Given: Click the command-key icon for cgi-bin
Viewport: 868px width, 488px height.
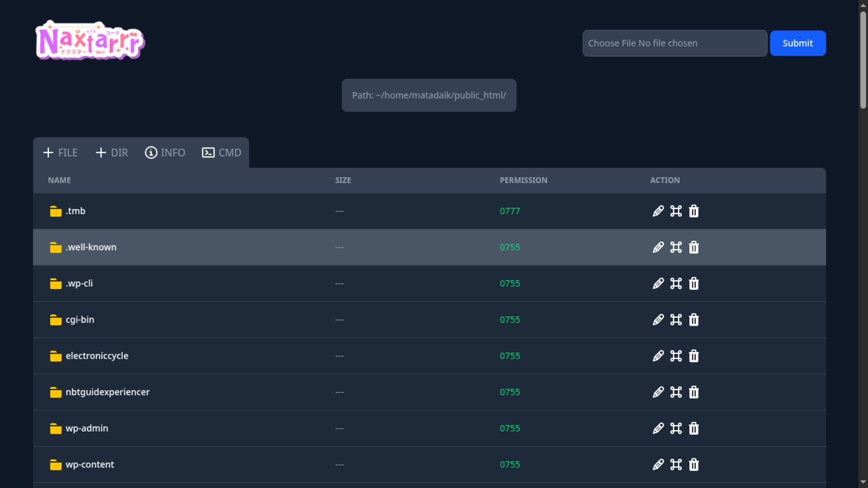Looking at the screenshot, I should [676, 320].
